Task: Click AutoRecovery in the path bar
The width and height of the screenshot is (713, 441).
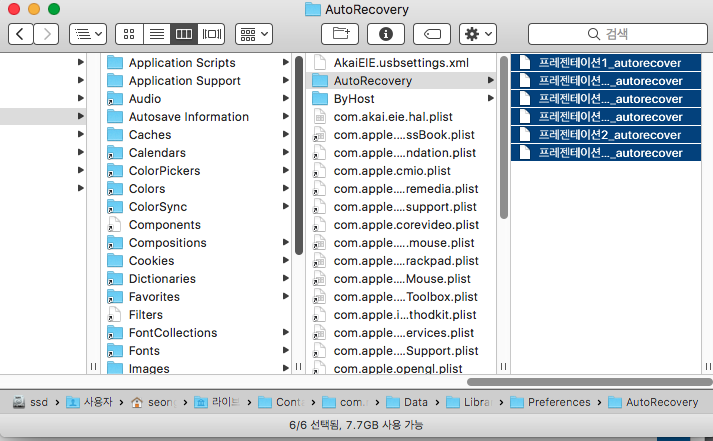Action: pyautogui.click(x=653, y=402)
